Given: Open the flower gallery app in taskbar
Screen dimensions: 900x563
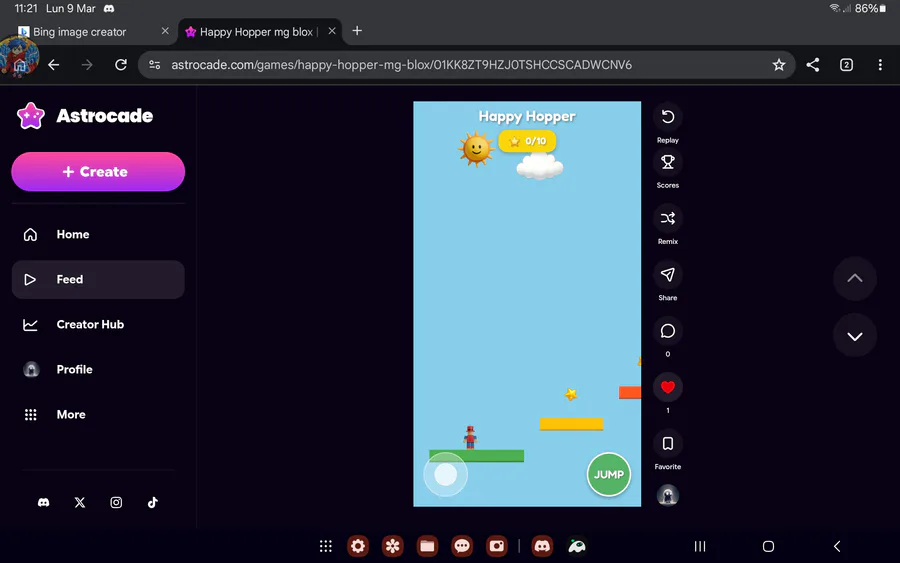Looking at the screenshot, I should (x=393, y=546).
